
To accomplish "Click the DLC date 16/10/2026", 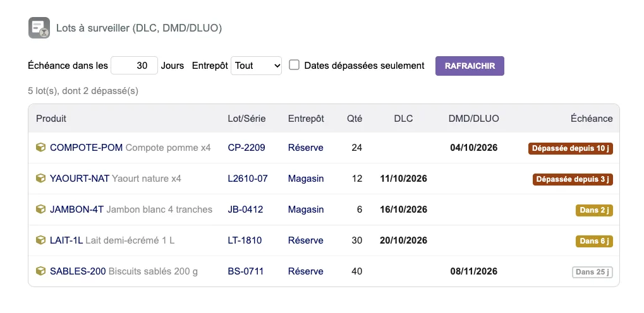I will pos(404,210).
